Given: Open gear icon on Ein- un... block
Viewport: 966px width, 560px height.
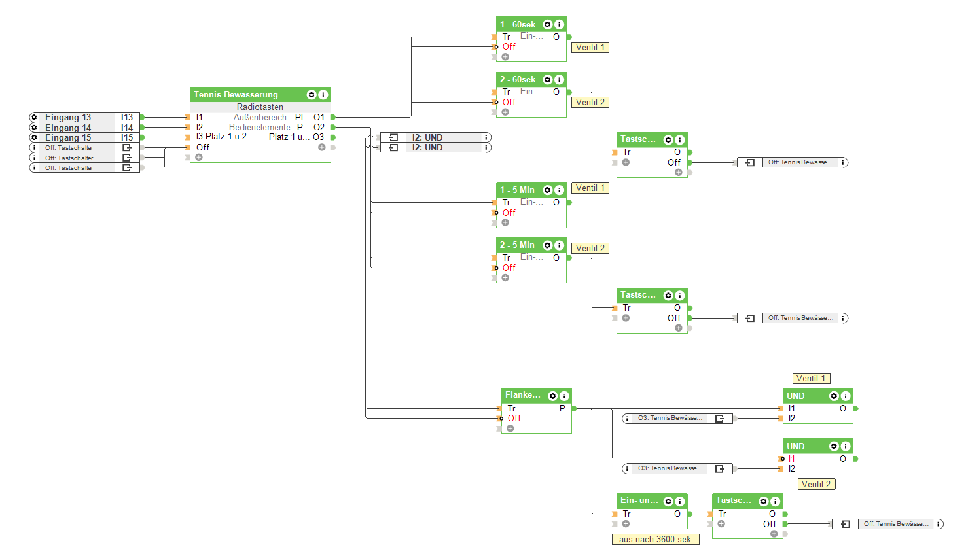Looking at the screenshot, I should pyautogui.click(x=668, y=501).
